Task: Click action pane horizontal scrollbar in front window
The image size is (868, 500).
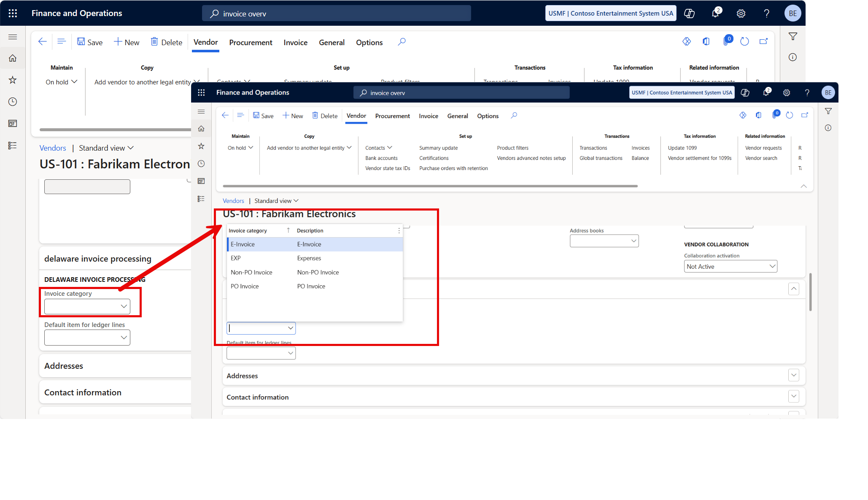Action: 430,186
